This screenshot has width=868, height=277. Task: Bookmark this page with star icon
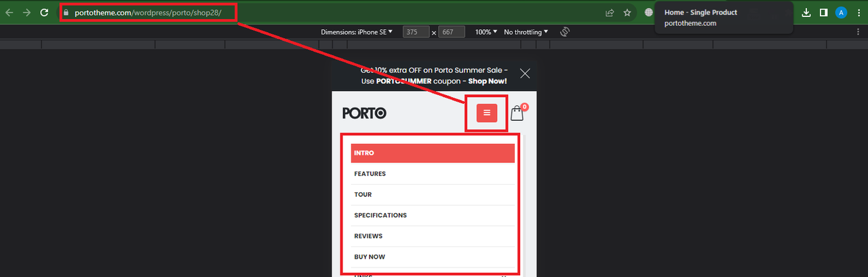(x=627, y=12)
